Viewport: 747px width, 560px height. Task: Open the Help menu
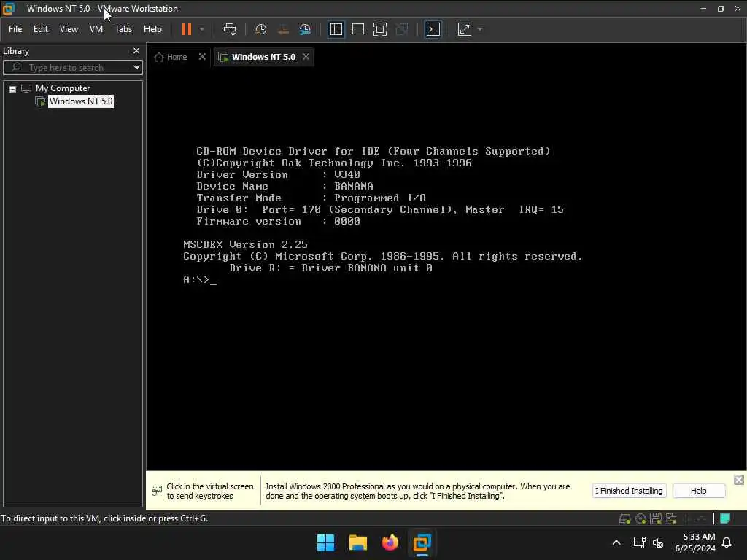tap(153, 29)
